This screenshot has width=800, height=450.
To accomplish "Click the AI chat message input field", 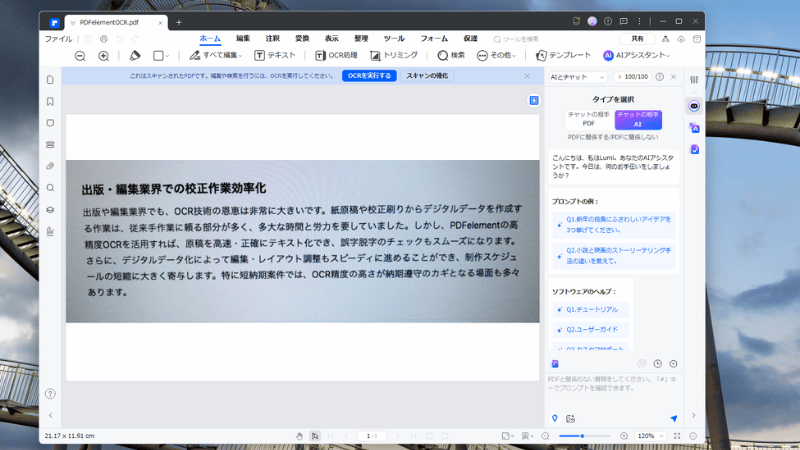I will [613, 391].
